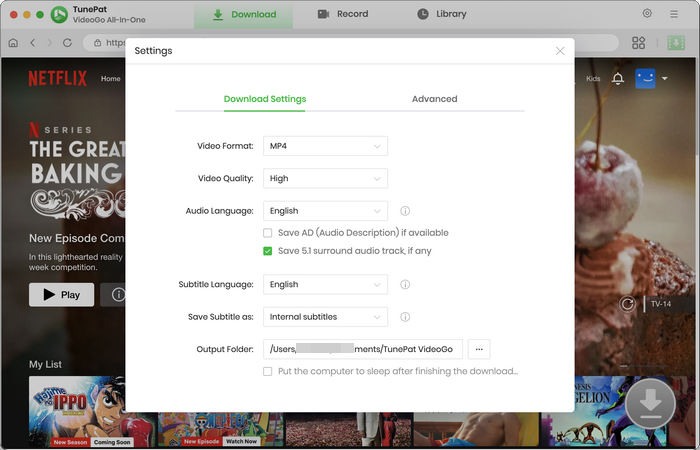The height and width of the screenshot is (450, 700).
Task: Click Home in the Netflix navigation
Action: 110,79
